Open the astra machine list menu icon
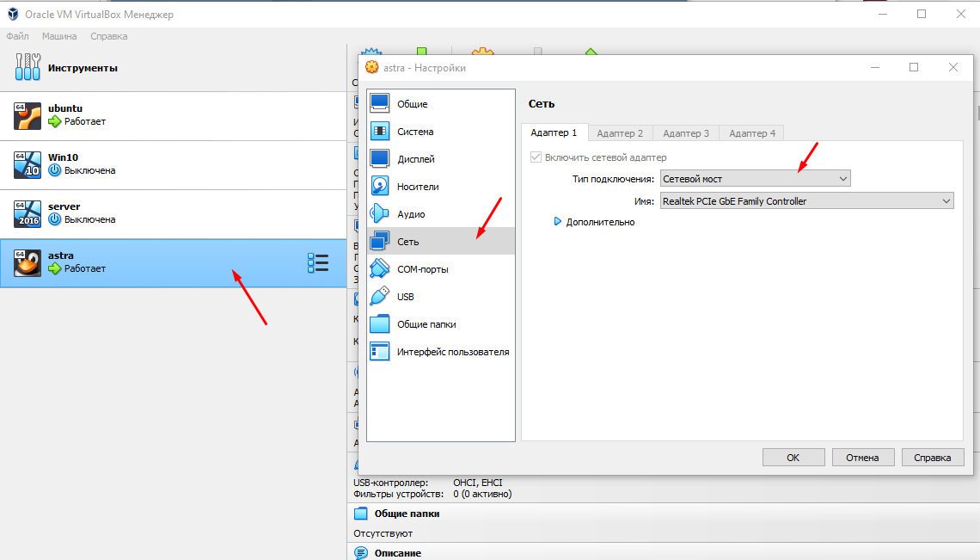 pos(318,262)
